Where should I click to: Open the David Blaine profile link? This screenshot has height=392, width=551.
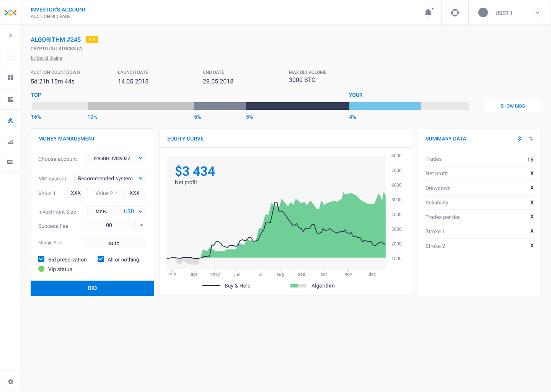pyautogui.click(x=46, y=58)
